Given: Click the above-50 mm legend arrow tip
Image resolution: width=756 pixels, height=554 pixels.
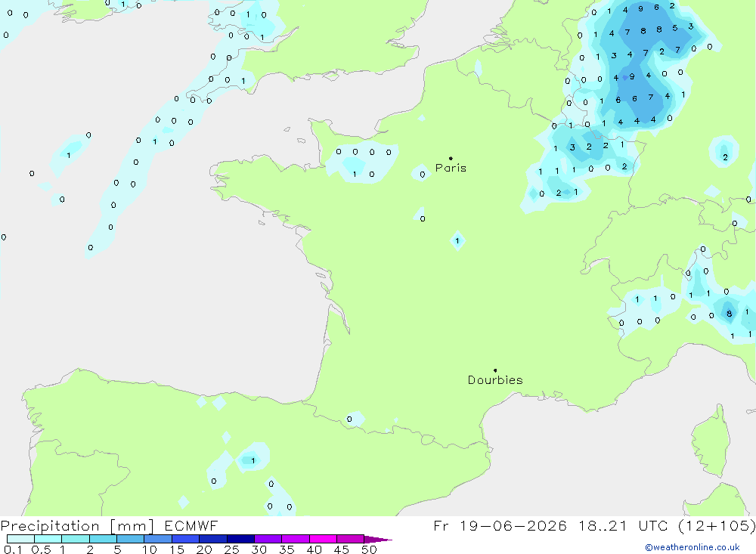Looking at the screenshot, I should (379, 540).
